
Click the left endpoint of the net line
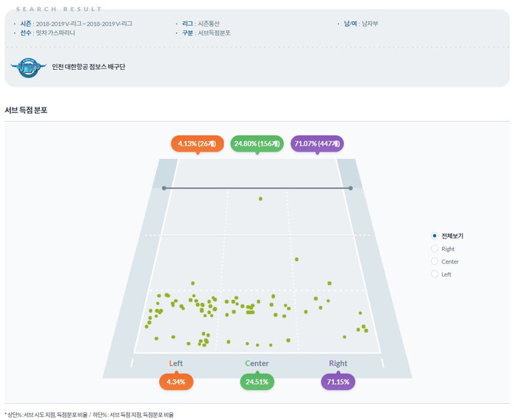point(164,188)
